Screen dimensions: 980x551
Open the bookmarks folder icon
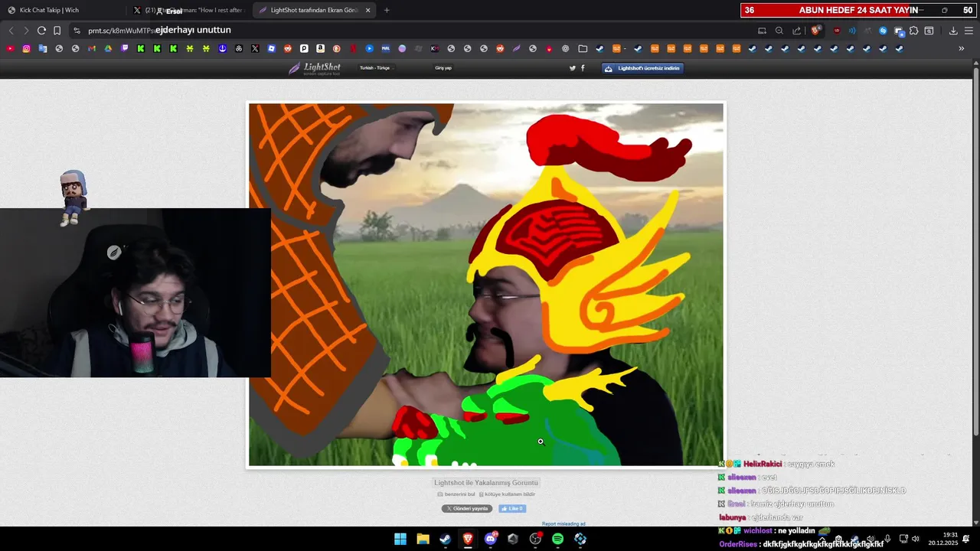[x=583, y=48]
